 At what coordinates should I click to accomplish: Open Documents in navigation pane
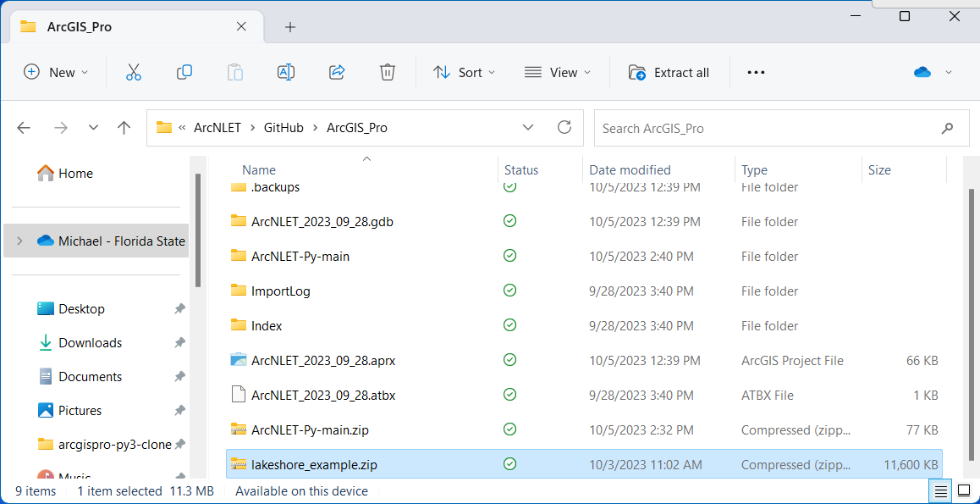pos(80,376)
